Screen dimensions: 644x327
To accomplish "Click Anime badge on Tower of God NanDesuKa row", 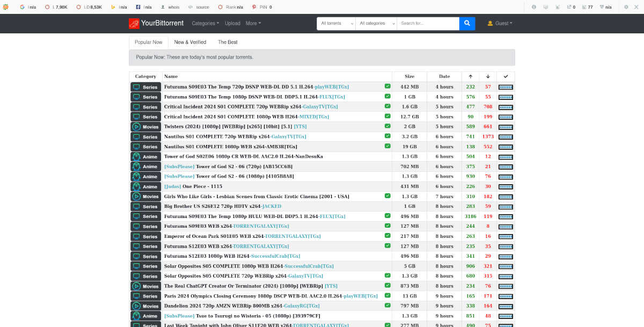I will tap(145, 157).
